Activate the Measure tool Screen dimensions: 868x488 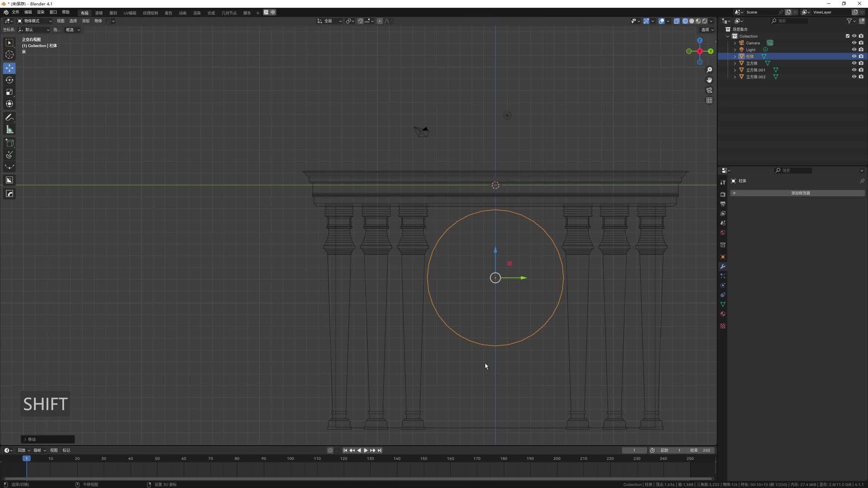[x=9, y=130]
